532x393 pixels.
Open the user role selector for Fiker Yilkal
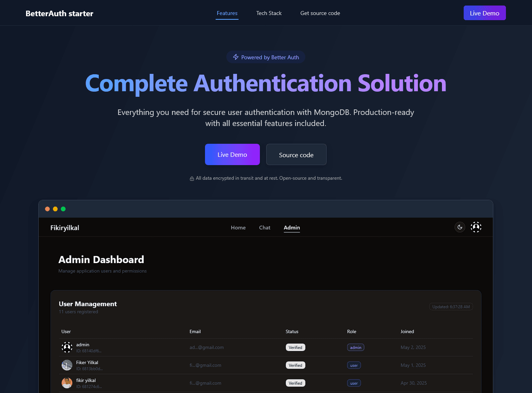point(354,365)
